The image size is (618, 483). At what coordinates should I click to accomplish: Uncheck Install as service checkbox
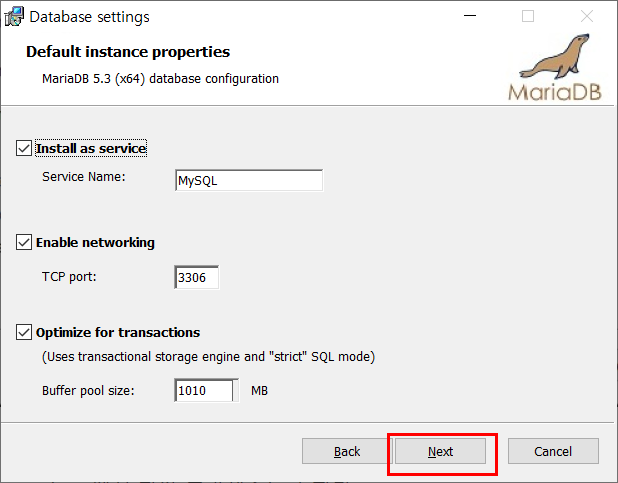click(24, 148)
